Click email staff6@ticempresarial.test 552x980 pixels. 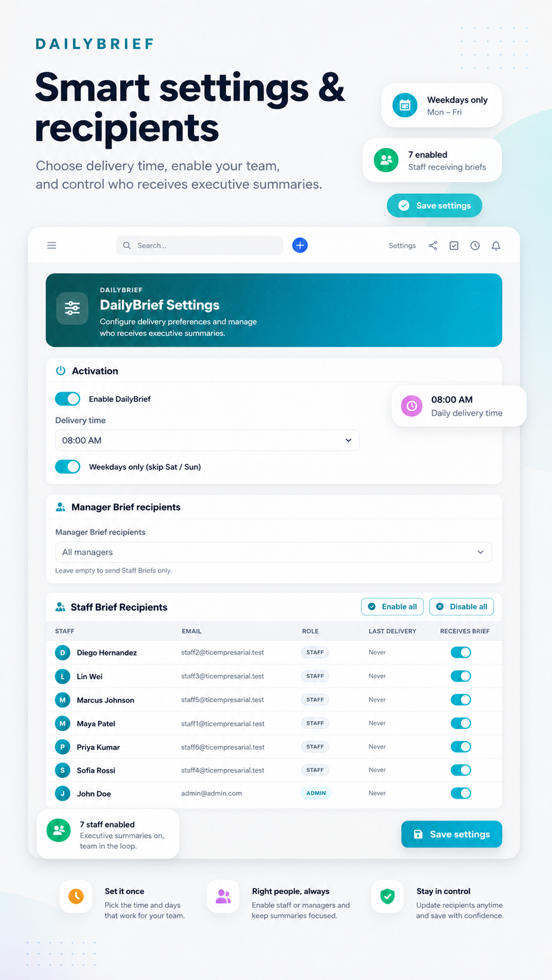pos(223,747)
